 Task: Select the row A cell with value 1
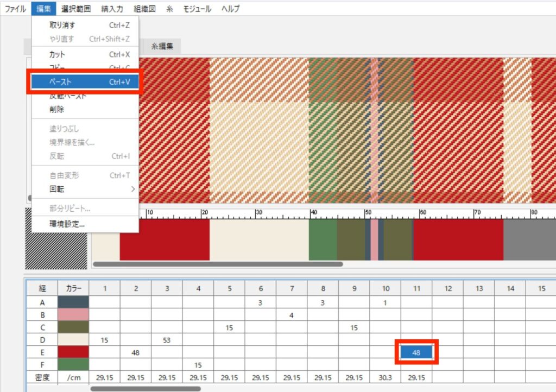click(x=385, y=302)
